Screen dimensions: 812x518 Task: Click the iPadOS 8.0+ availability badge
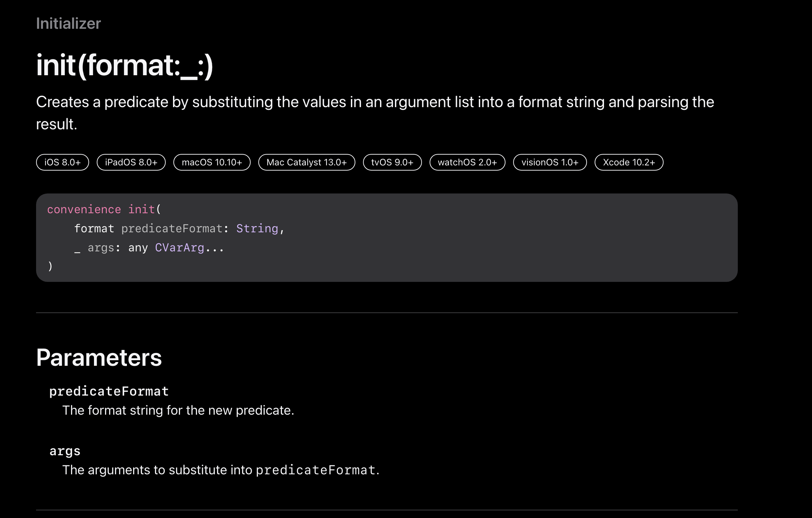click(x=131, y=162)
